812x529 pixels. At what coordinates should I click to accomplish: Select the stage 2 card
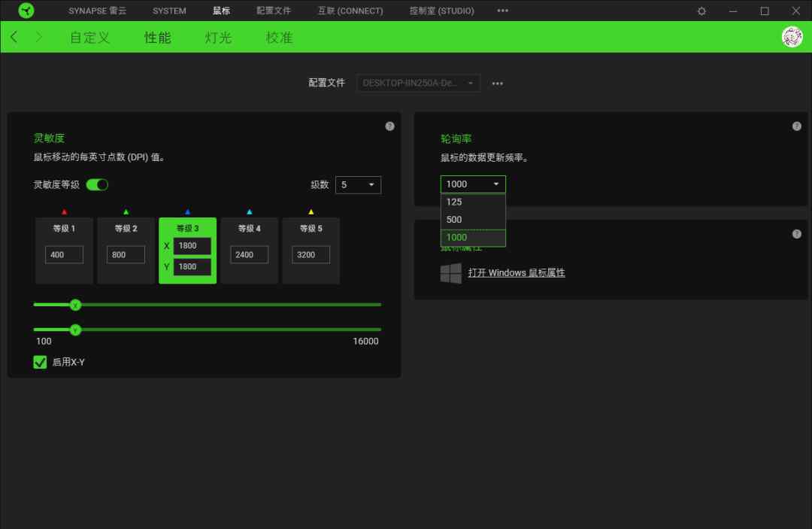[x=126, y=251]
